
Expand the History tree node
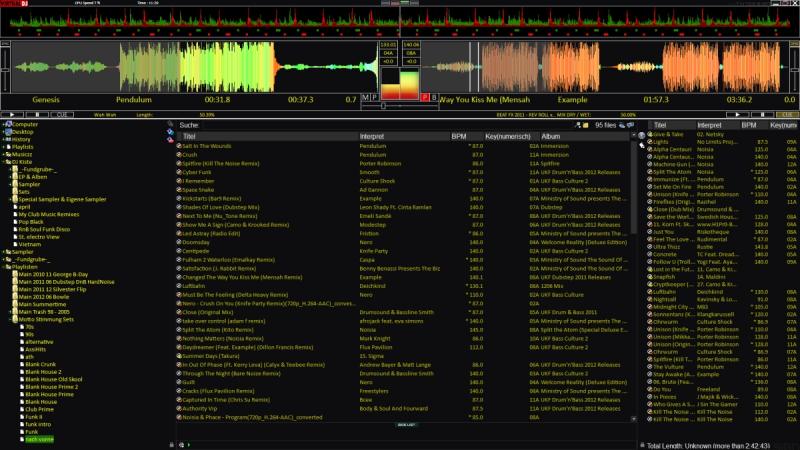[x=3, y=139]
